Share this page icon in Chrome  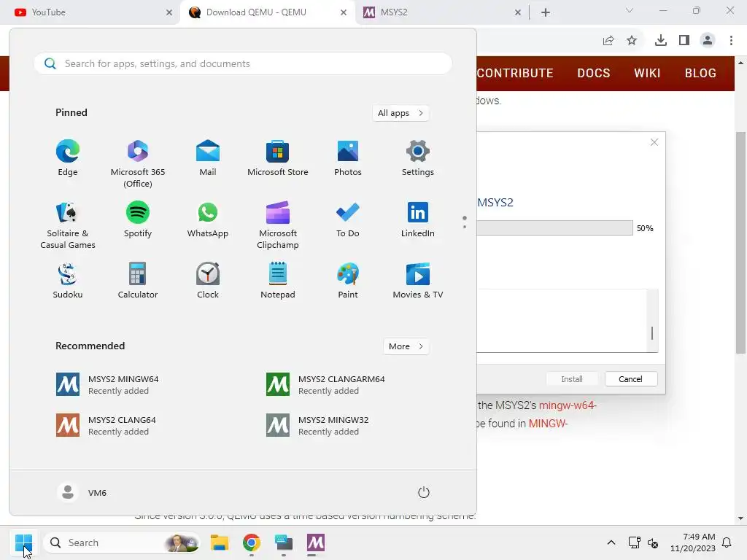point(608,41)
